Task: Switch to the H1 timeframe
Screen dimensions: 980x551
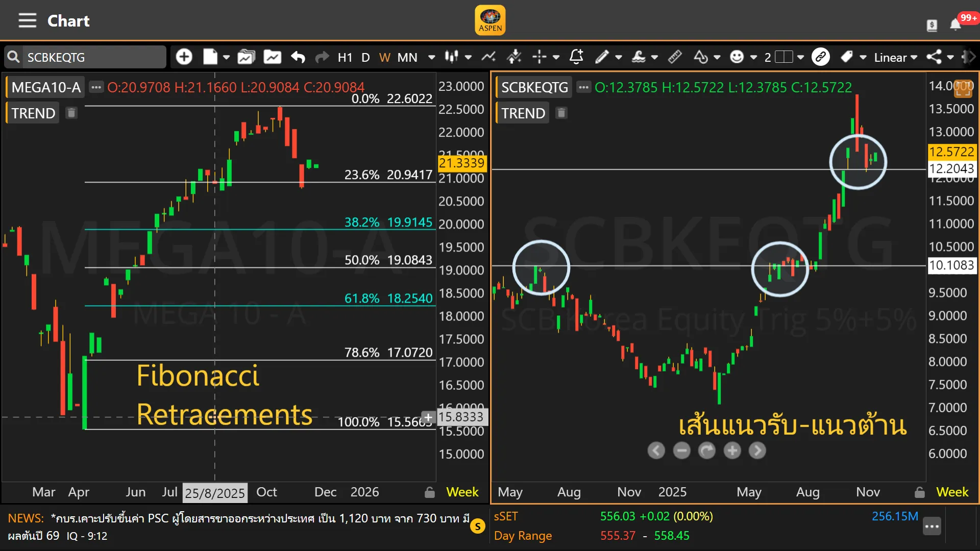Action: coord(345,57)
